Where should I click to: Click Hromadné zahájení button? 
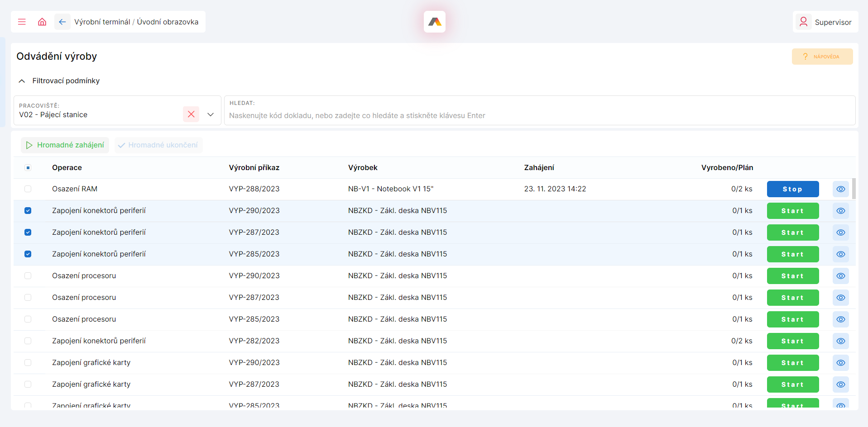(65, 145)
